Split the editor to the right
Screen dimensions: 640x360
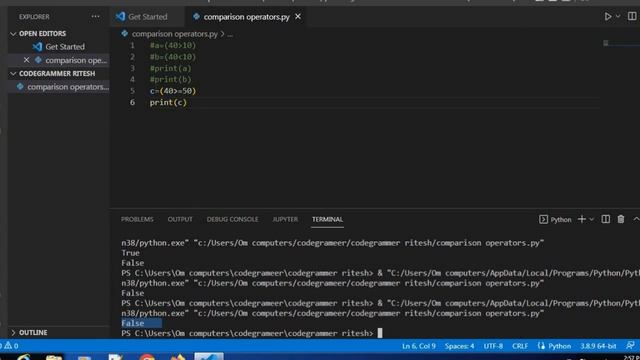(x=632, y=16)
